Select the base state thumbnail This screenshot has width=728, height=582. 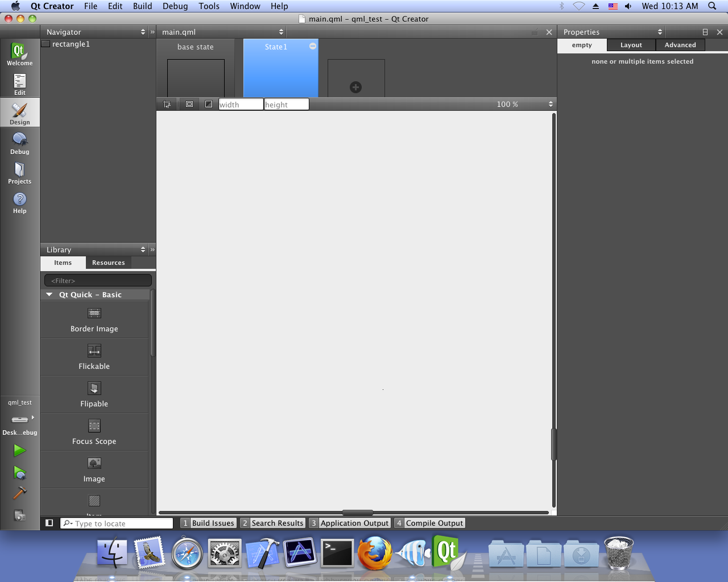(196, 68)
